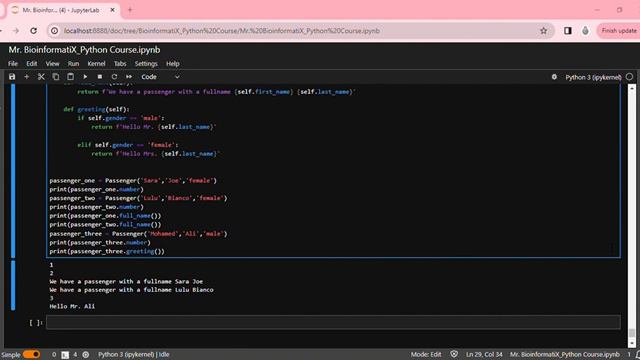Click Python 3 (ipykernel) kernel name

click(593, 77)
